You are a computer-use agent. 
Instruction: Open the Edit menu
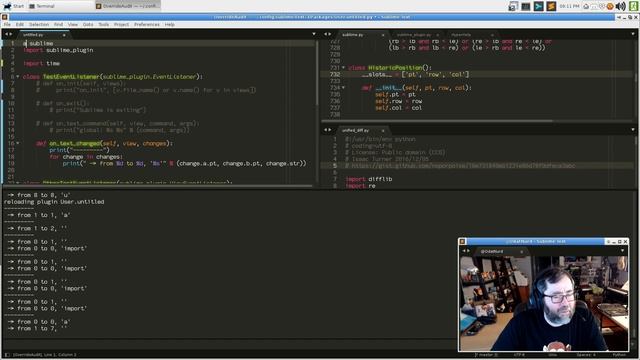(x=20, y=24)
